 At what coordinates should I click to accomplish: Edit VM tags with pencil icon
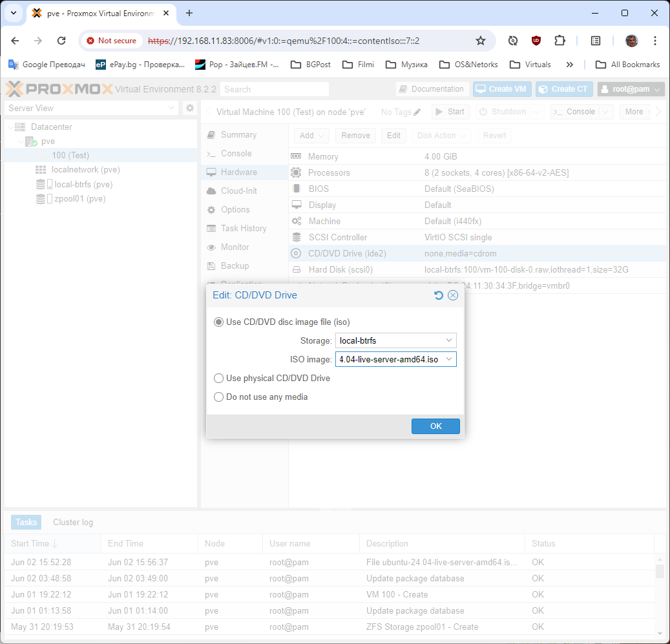pyautogui.click(x=417, y=112)
